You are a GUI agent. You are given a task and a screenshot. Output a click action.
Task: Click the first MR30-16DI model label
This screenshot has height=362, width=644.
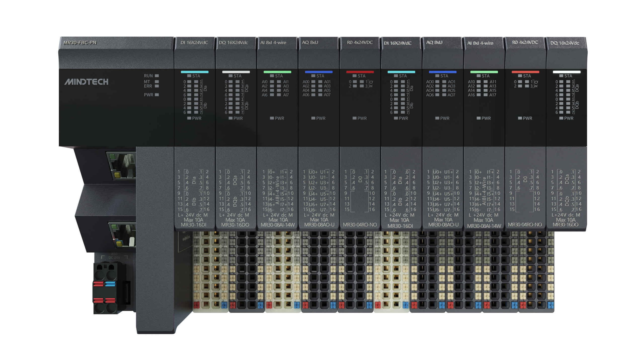click(x=193, y=225)
